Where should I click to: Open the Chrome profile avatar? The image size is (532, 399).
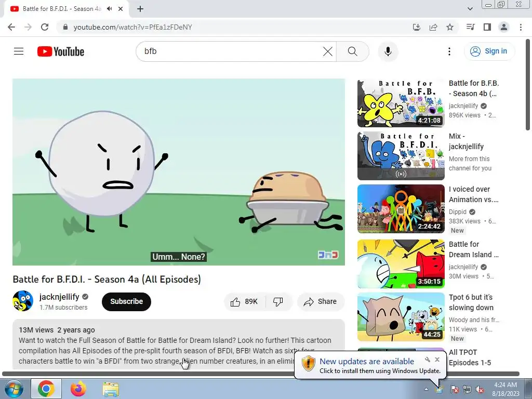504,27
